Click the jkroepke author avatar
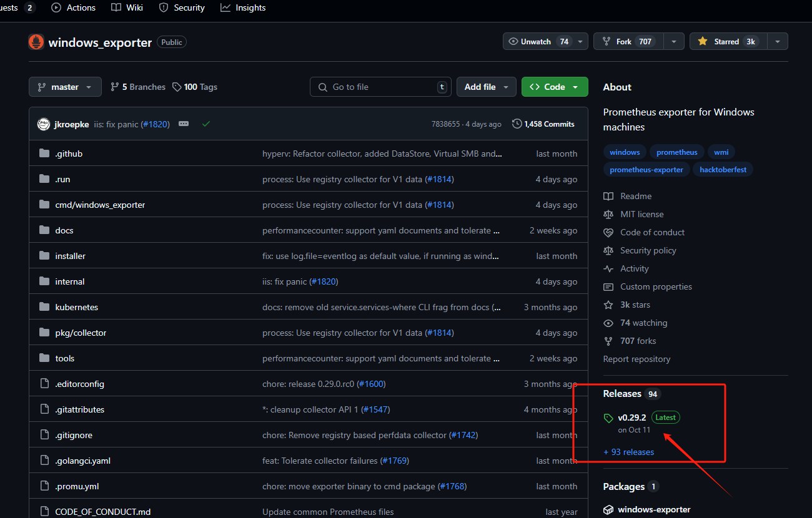Image resolution: width=812 pixels, height=518 pixels. click(43, 124)
